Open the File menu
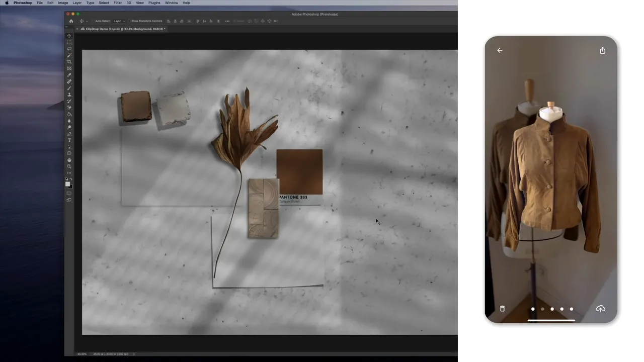Viewport: 644px width, 362px height. coord(40,3)
